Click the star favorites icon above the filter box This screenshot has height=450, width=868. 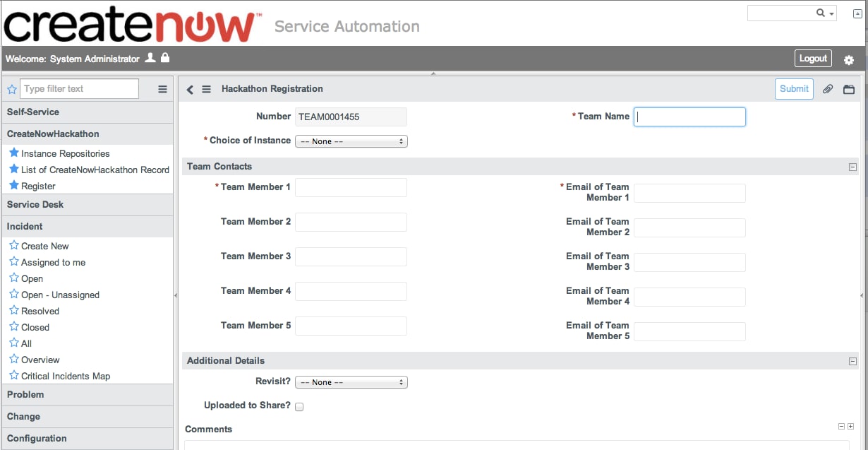(x=11, y=88)
